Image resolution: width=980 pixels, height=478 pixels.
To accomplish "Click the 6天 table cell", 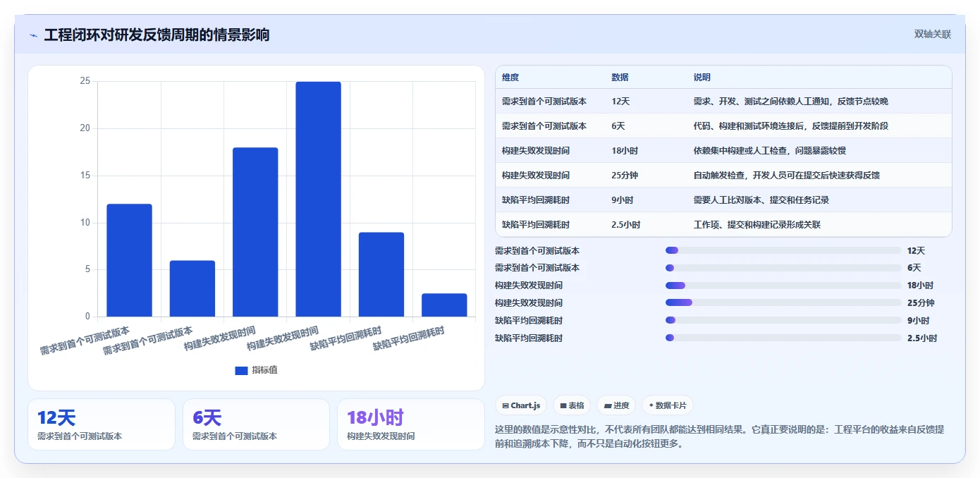I will coord(618,126).
